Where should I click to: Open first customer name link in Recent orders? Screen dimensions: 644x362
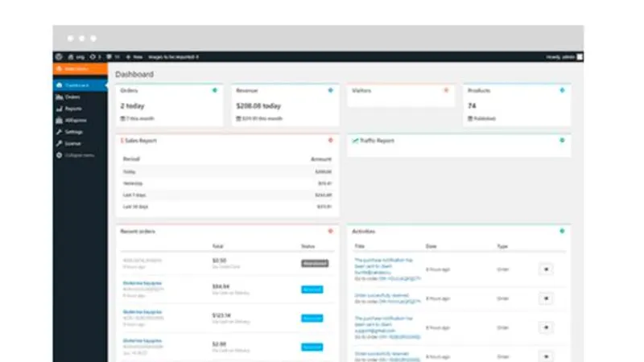pos(142,283)
